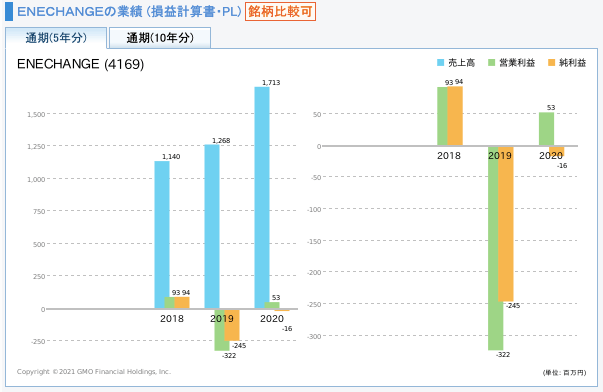
Task: Click the 2019 net loss bar labeled -245 in right chart
Action: pyautogui.click(x=506, y=224)
